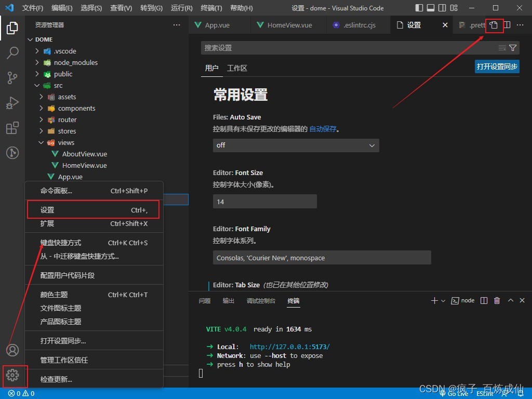Viewport: 532px width, 399px height.
Task: Expand the .vscode folder
Action: (37, 51)
